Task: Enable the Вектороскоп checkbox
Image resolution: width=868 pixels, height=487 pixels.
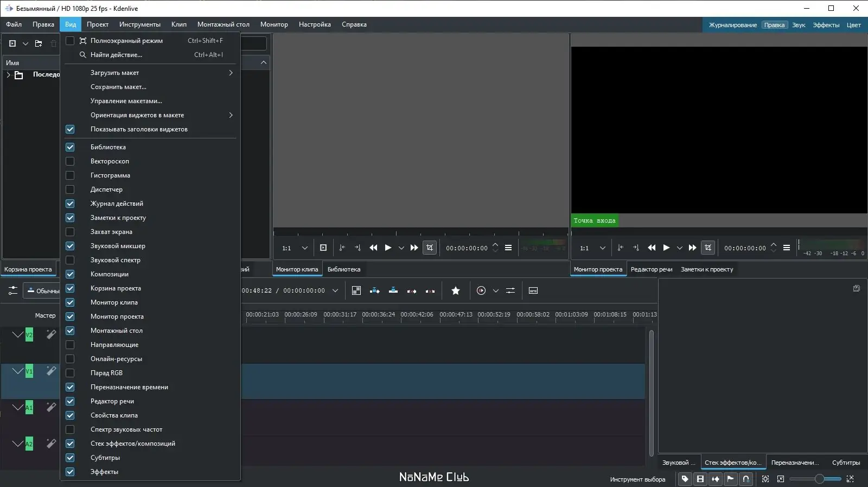Action: tap(70, 161)
